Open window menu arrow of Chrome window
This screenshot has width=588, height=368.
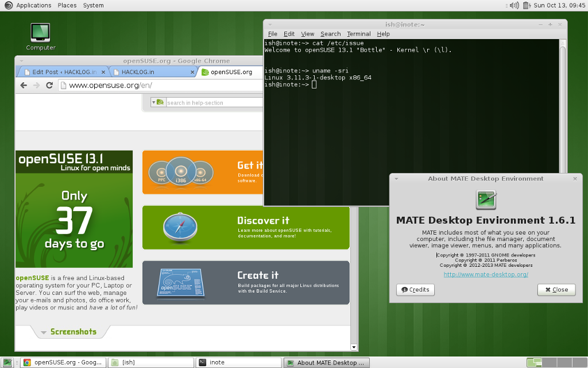pyautogui.click(x=21, y=61)
